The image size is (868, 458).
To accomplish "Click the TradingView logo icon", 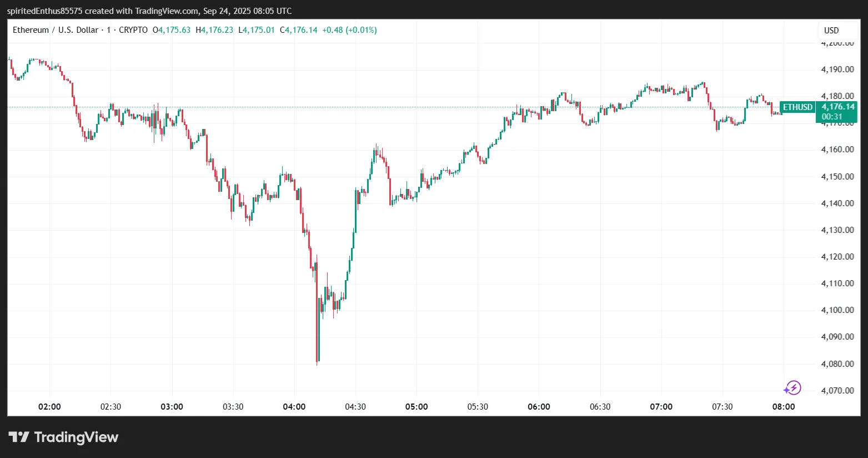I will point(19,437).
